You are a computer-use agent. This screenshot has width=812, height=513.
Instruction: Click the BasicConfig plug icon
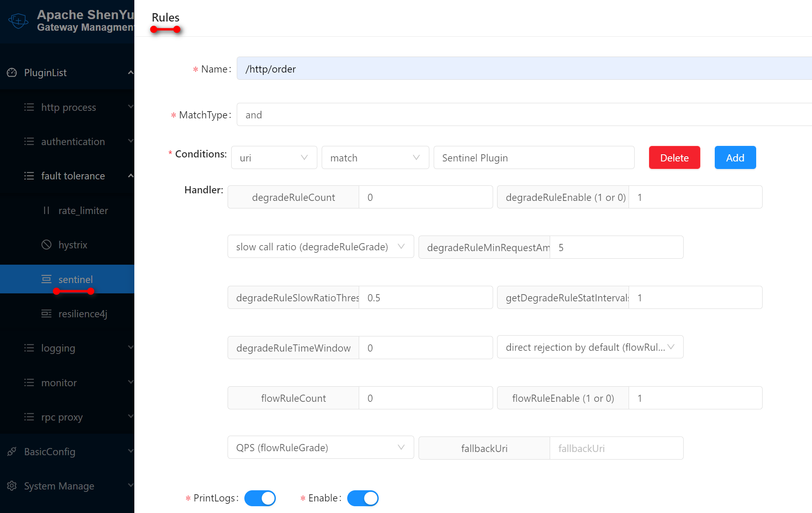click(x=12, y=452)
